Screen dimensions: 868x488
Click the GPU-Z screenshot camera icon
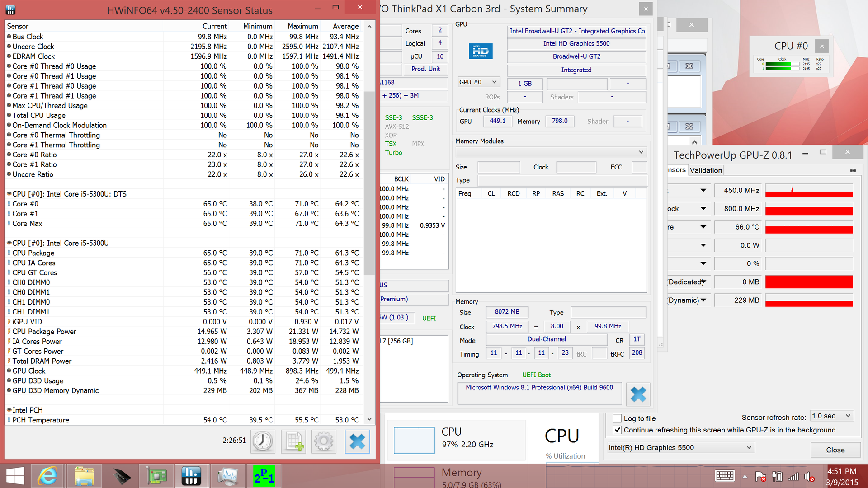tap(853, 170)
